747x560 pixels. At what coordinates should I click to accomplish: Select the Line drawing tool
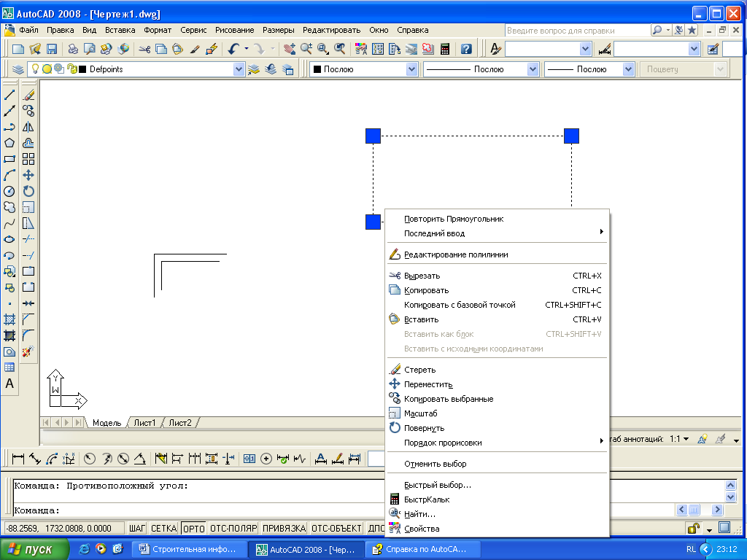coord(9,95)
